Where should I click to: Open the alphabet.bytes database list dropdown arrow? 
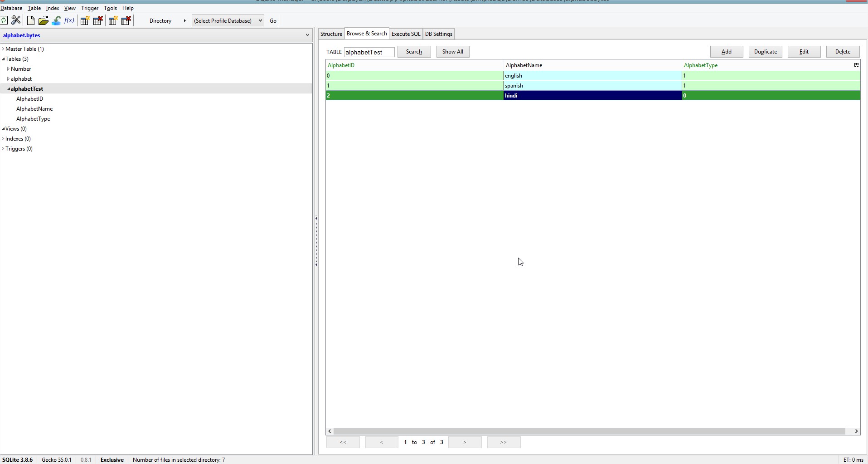(x=307, y=35)
